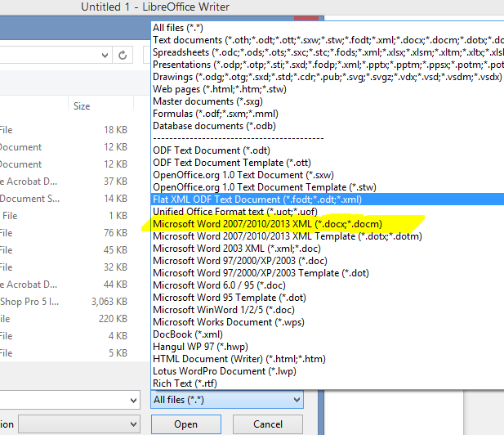The image size is (504, 435).
Task: Choose the Presentations filter
Action: (x=328, y=65)
